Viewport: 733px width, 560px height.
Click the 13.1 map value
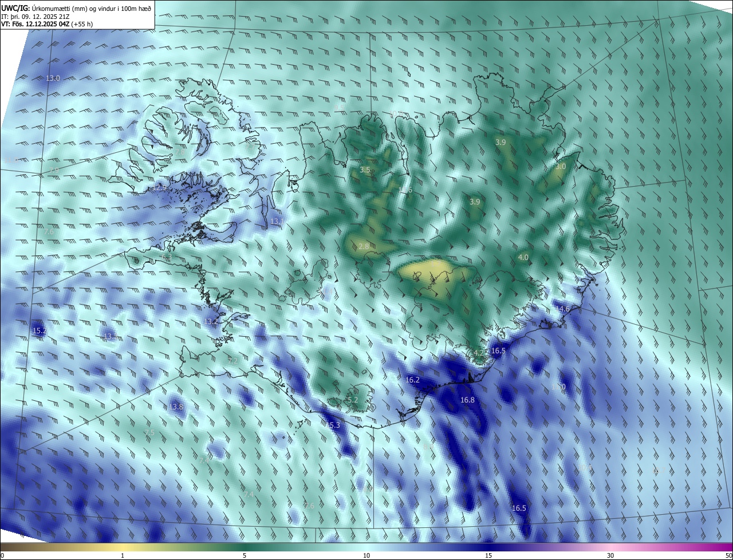click(277, 221)
